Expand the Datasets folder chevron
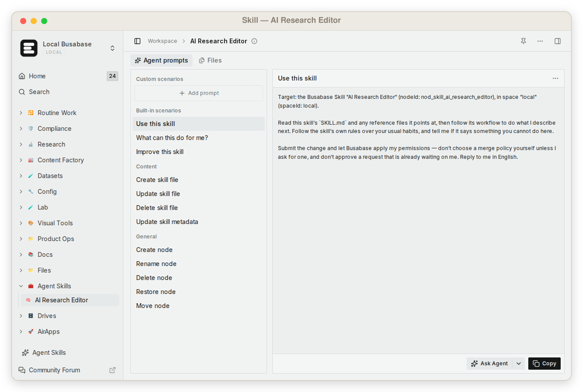Screen dimensions: 583x392 21,176
